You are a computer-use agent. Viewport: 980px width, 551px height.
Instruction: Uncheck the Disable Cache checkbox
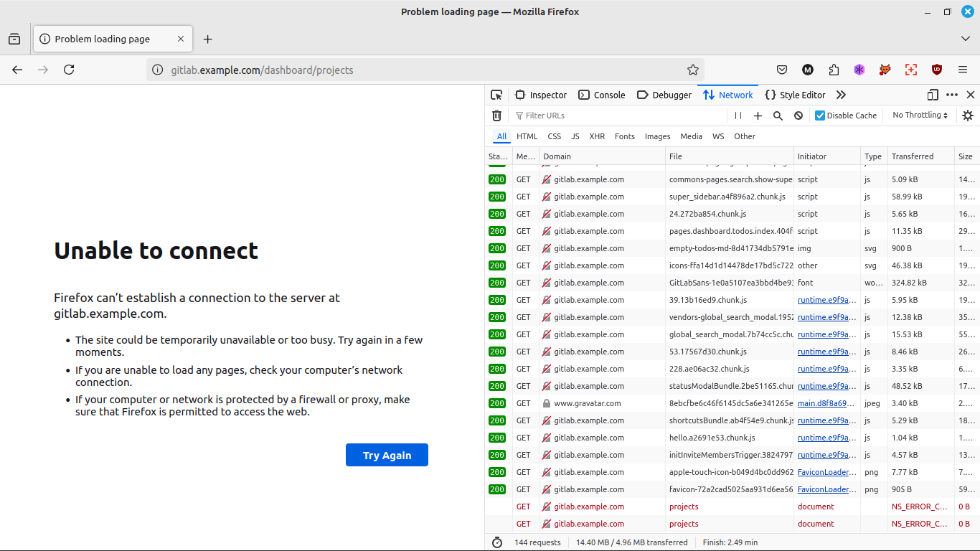click(x=820, y=116)
